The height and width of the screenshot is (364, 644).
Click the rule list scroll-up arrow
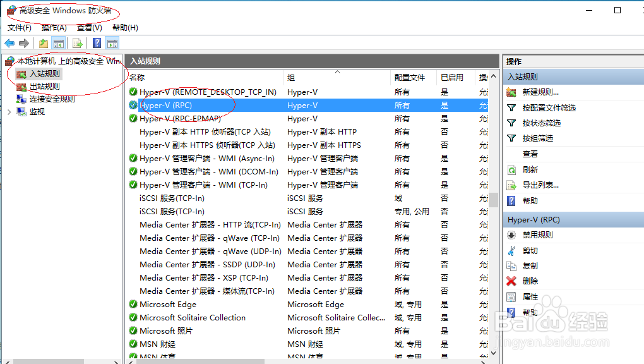493,76
